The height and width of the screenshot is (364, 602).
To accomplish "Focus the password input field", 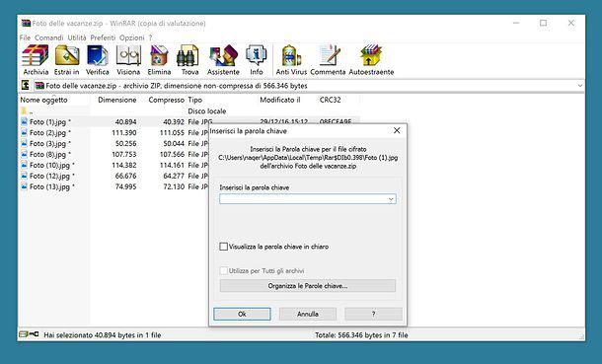I will 308,199.
